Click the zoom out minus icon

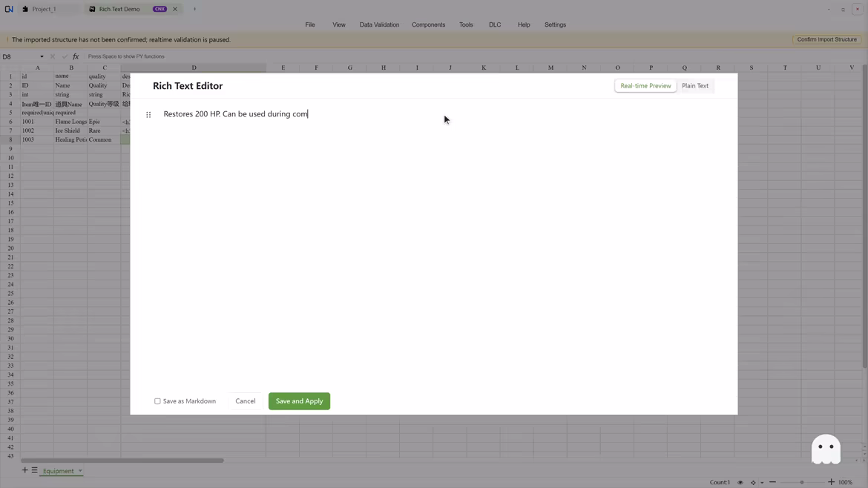773,483
